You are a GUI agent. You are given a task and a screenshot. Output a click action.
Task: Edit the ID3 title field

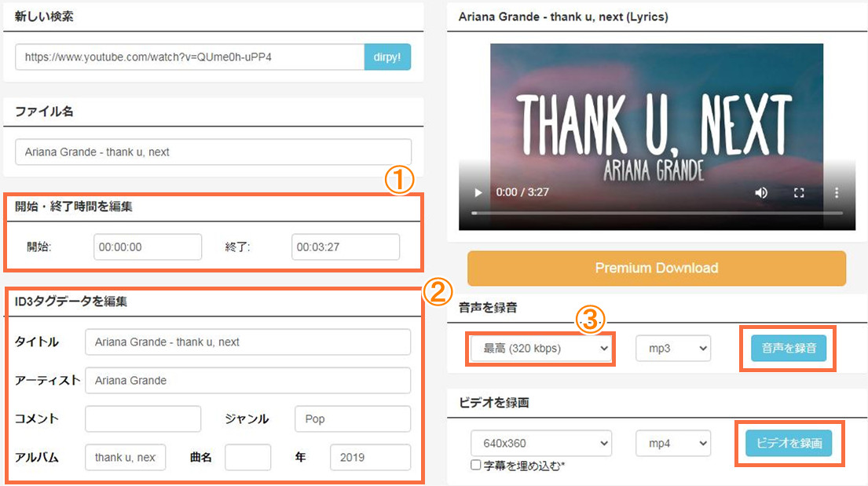pyautogui.click(x=248, y=342)
